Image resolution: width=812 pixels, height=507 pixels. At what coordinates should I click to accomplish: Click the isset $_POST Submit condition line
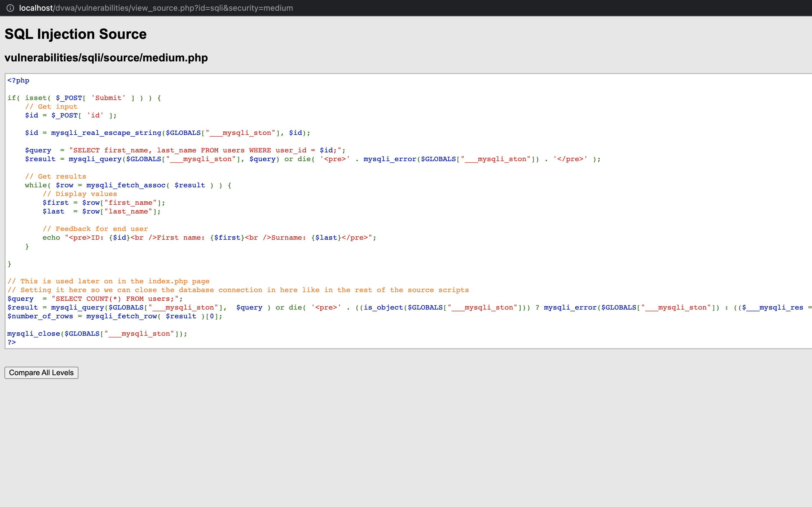[84, 98]
